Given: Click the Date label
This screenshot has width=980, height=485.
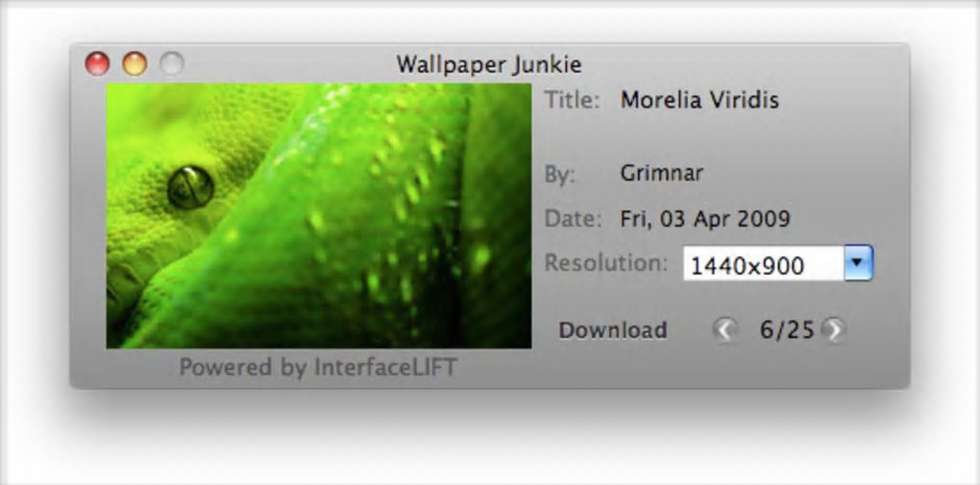Looking at the screenshot, I should tap(574, 219).
